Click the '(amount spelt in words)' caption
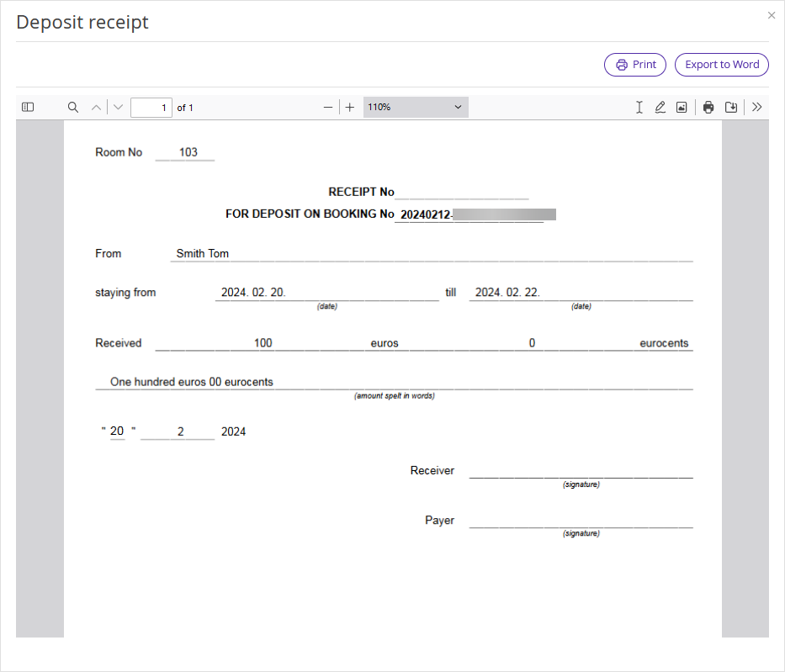Image resolution: width=785 pixels, height=672 pixels. (x=395, y=396)
